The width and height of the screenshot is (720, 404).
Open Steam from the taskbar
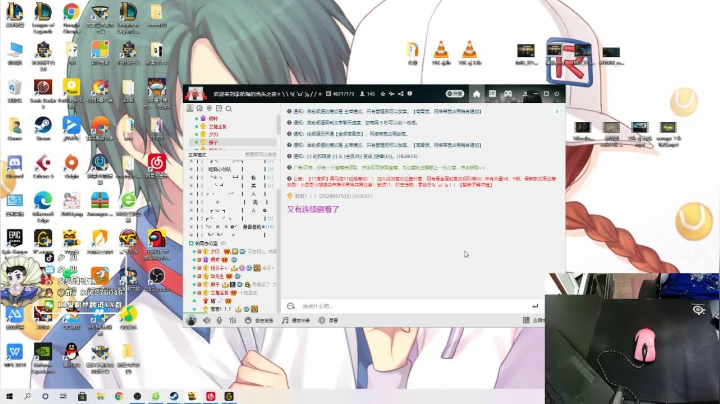pyautogui.click(x=174, y=396)
